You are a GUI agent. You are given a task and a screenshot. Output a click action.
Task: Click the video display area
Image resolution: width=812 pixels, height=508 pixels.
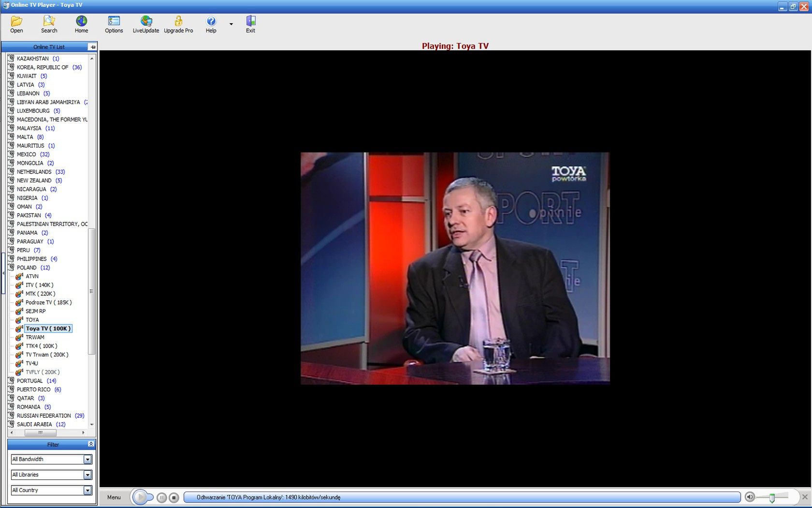click(x=455, y=269)
